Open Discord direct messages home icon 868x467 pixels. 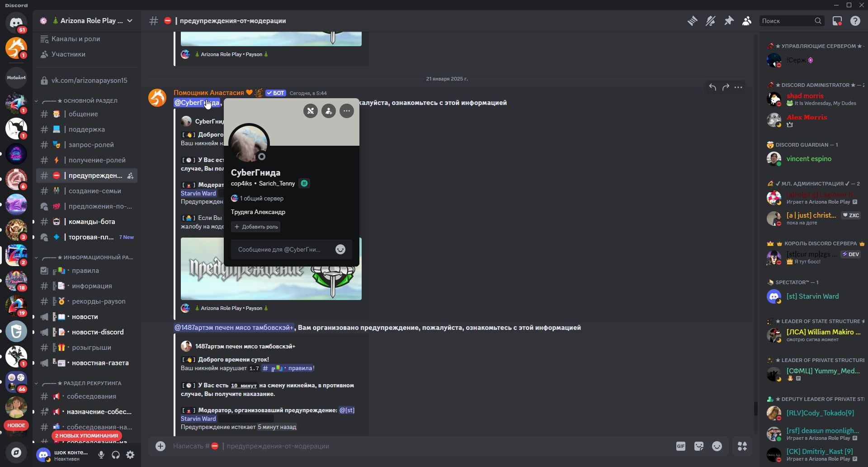(x=16, y=22)
